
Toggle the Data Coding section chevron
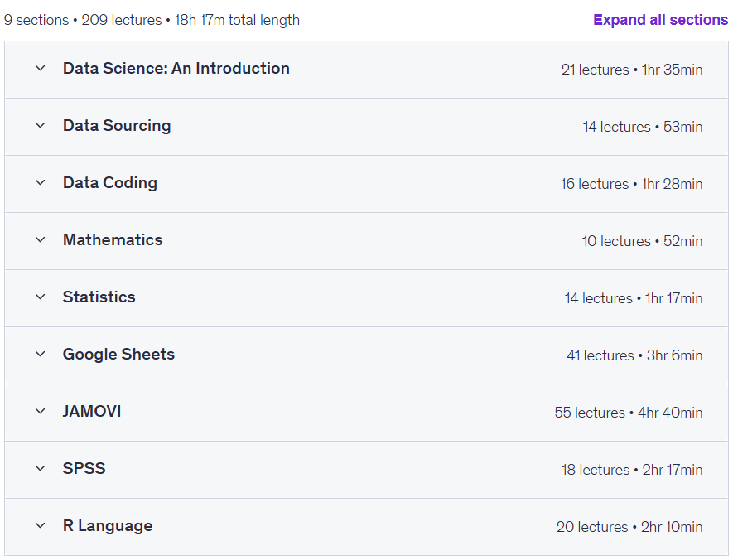click(x=41, y=182)
